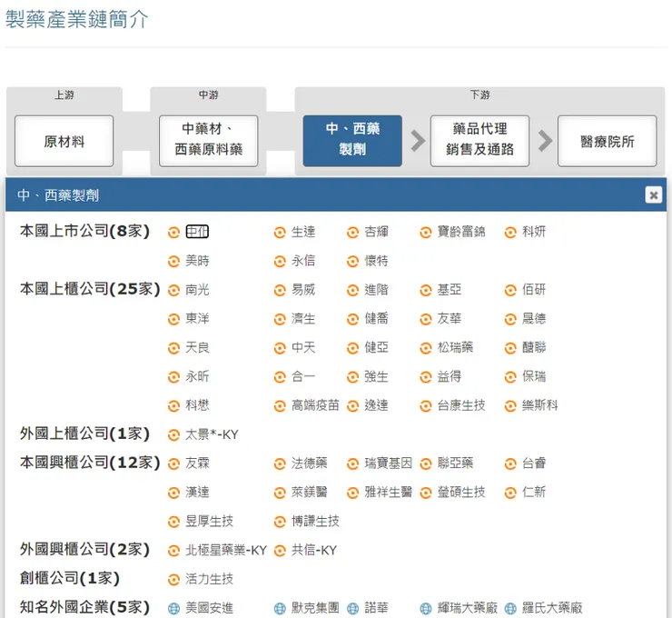Open the first listed company link in 本國上市公司
This screenshot has height=618, width=672.
coord(197,232)
